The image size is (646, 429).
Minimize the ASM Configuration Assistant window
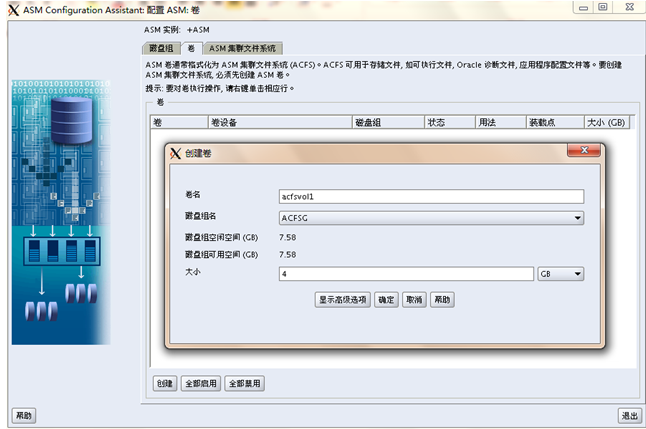click(x=583, y=7)
